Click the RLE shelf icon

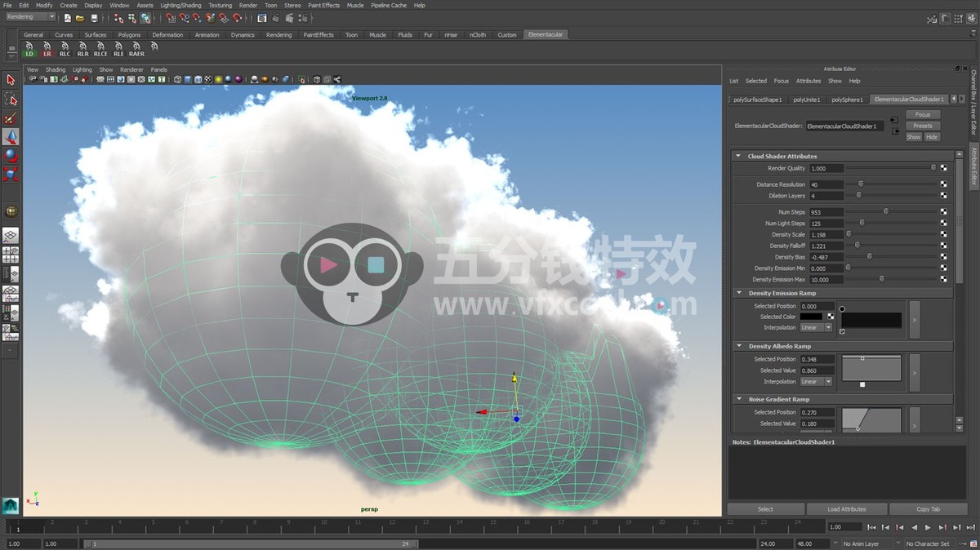118,49
